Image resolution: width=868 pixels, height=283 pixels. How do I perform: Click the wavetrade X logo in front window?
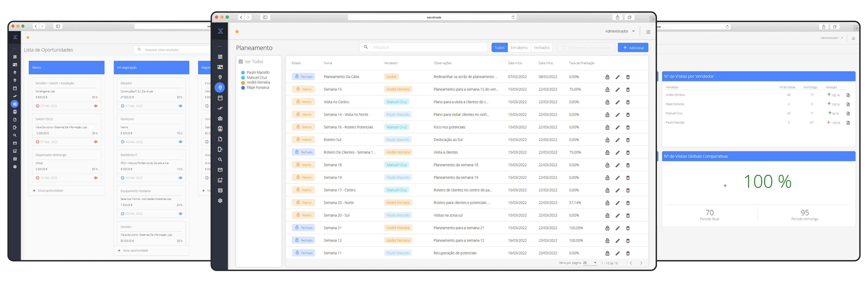(x=220, y=31)
